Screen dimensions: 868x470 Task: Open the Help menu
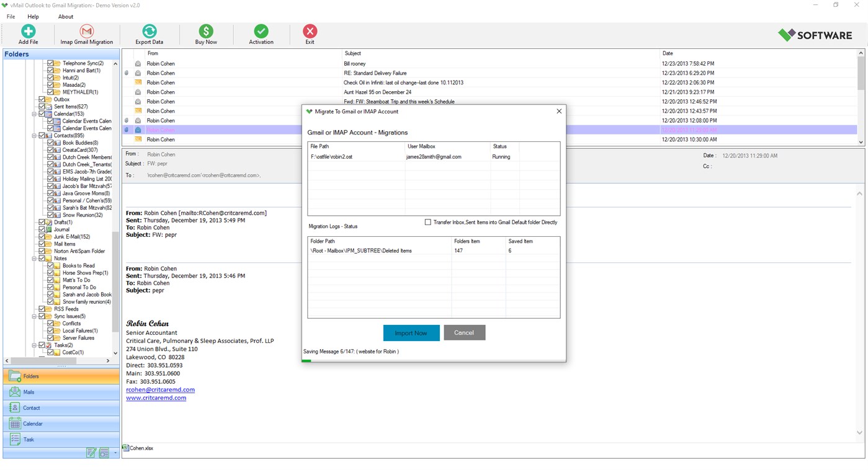tap(33, 16)
